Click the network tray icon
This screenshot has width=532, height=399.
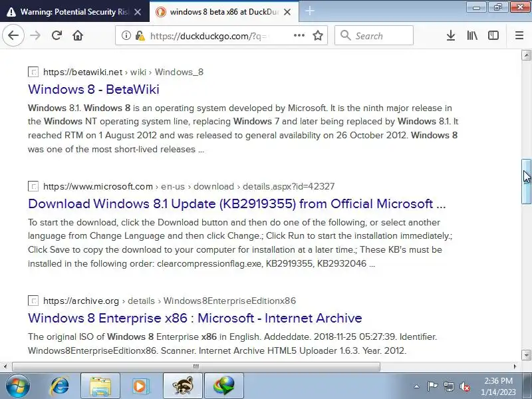pyautogui.click(x=449, y=386)
